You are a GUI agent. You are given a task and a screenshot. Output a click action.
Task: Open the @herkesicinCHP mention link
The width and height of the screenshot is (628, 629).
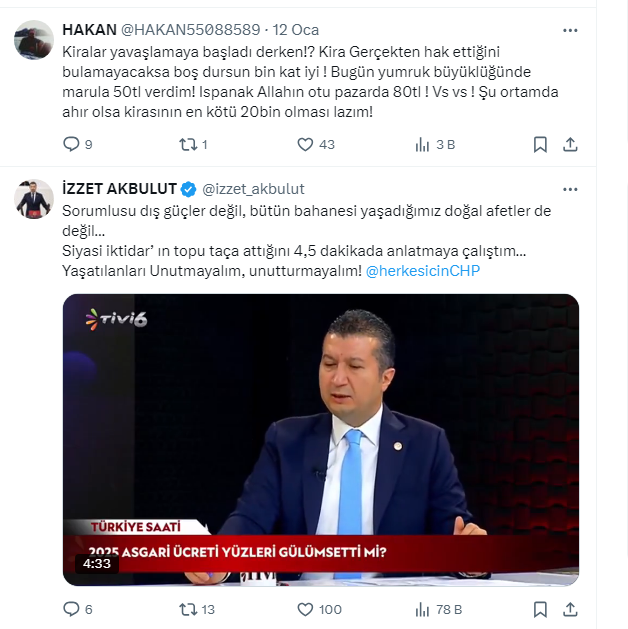(423, 271)
